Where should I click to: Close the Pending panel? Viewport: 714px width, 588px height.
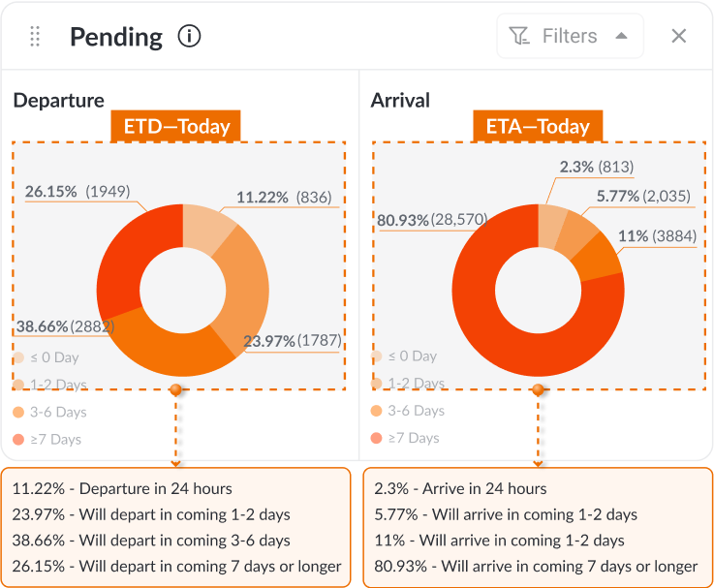coord(679,36)
